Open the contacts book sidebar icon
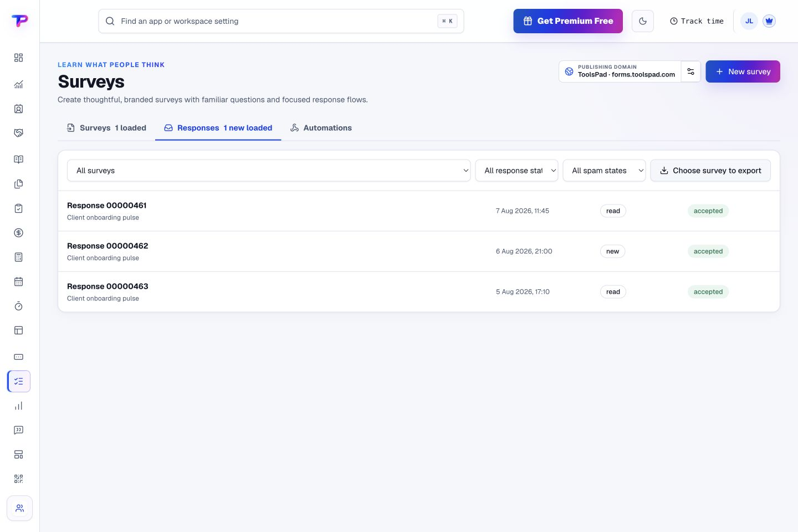The image size is (798, 532). coord(18,109)
